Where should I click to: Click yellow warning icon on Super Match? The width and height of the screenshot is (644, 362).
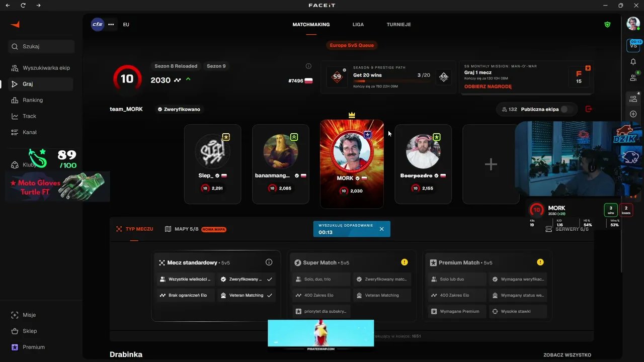pos(404,262)
